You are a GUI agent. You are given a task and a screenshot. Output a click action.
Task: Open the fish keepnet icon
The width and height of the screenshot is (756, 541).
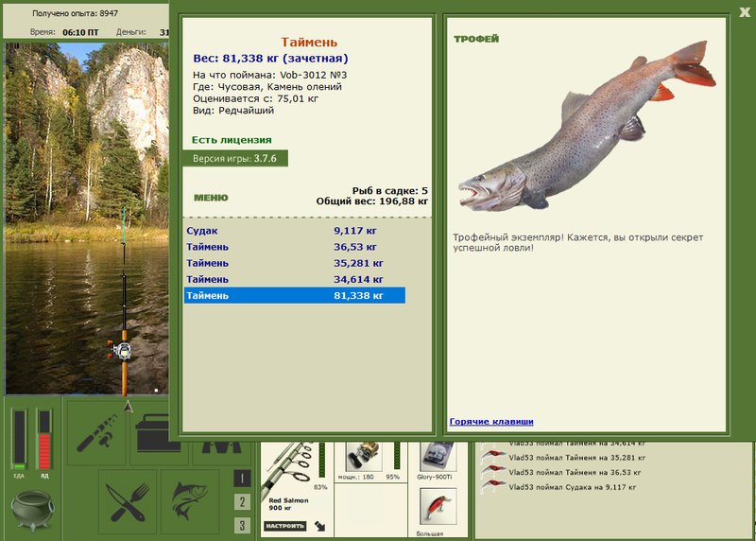point(190,502)
